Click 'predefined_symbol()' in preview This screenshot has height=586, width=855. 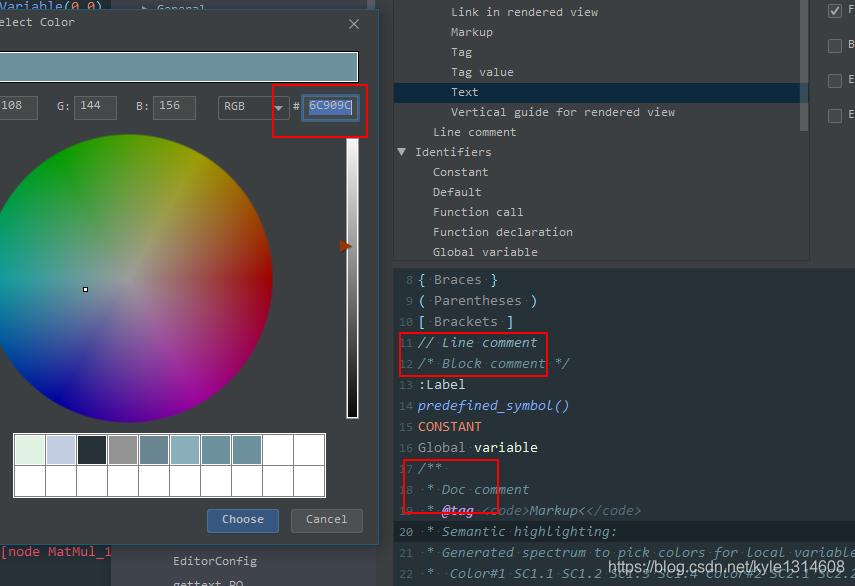coord(493,406)
